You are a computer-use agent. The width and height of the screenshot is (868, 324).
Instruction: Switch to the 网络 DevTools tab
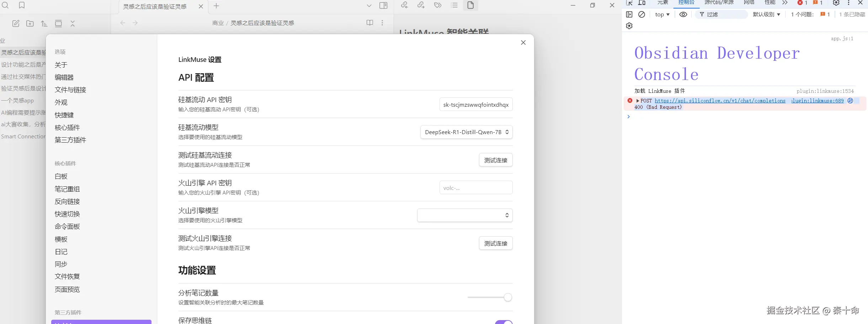(x=749, y=2)
